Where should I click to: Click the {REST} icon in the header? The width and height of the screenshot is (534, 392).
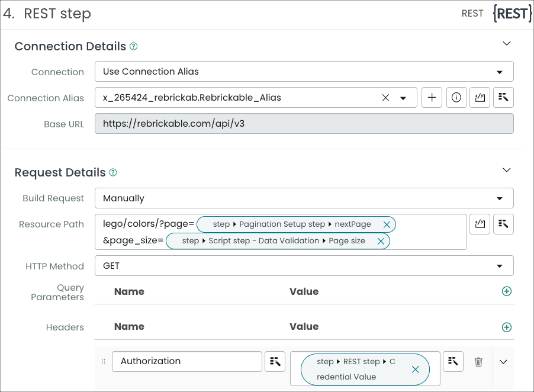pos(512,13)
